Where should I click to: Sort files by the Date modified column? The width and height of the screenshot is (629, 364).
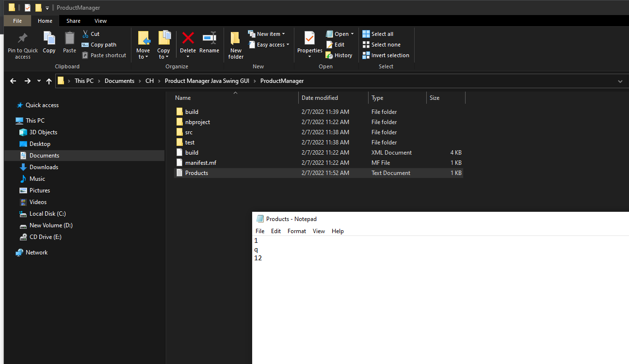point(319,97)
